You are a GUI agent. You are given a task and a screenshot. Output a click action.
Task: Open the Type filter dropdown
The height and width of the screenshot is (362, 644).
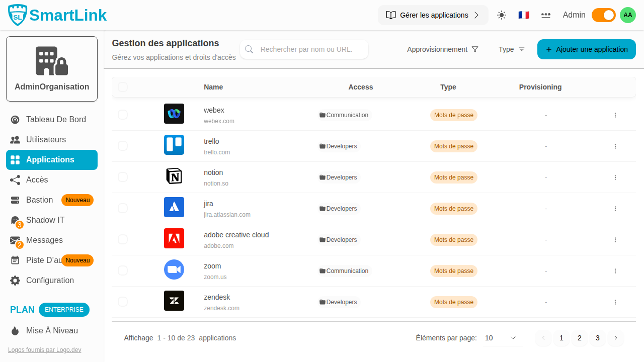(511, 49)
